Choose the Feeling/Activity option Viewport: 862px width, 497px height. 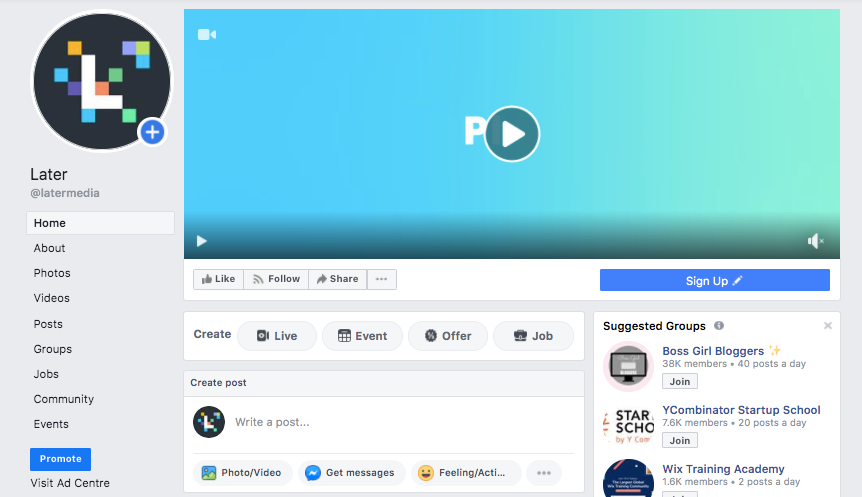tap(466, 473)
